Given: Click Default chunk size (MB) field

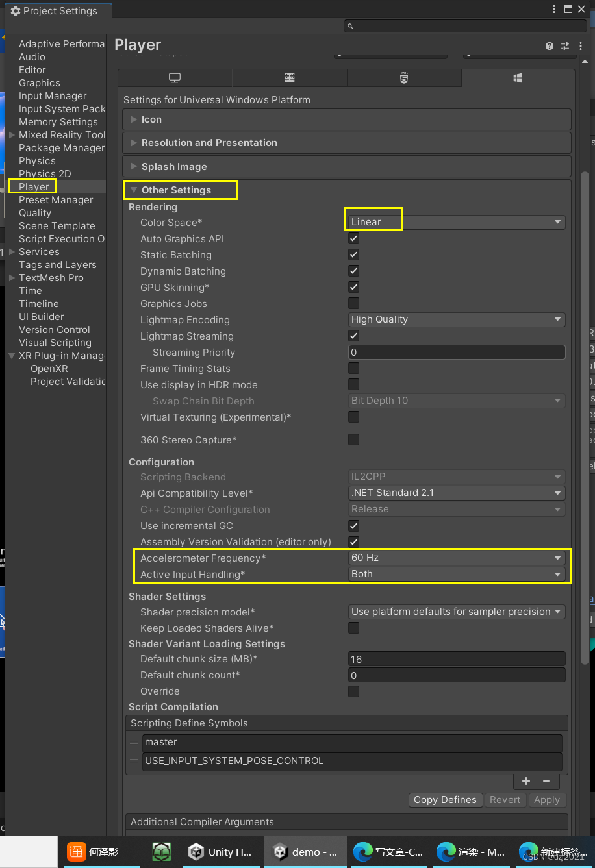Looking at the screenshot, I should pyautogui.click(x=457, y=659).
